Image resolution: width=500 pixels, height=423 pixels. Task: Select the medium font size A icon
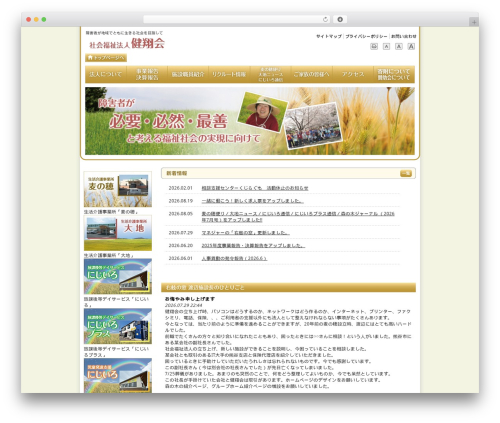[399, 46]
